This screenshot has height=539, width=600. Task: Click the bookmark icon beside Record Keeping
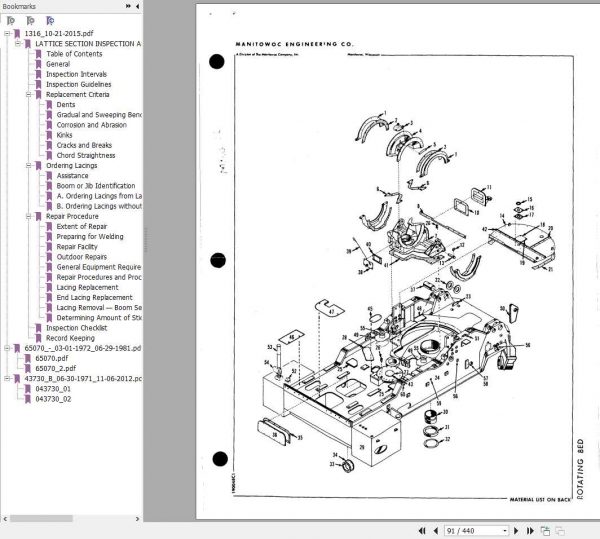tap(38, 338)
